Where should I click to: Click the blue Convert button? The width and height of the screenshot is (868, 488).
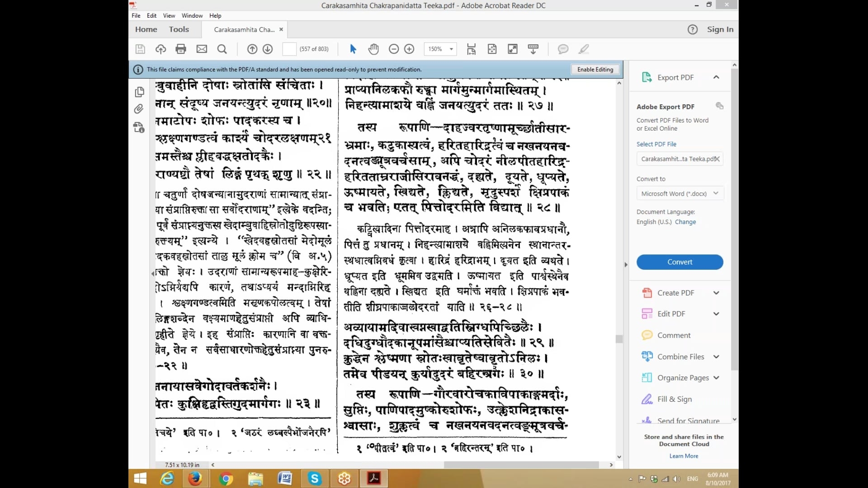tap(679, 262)
